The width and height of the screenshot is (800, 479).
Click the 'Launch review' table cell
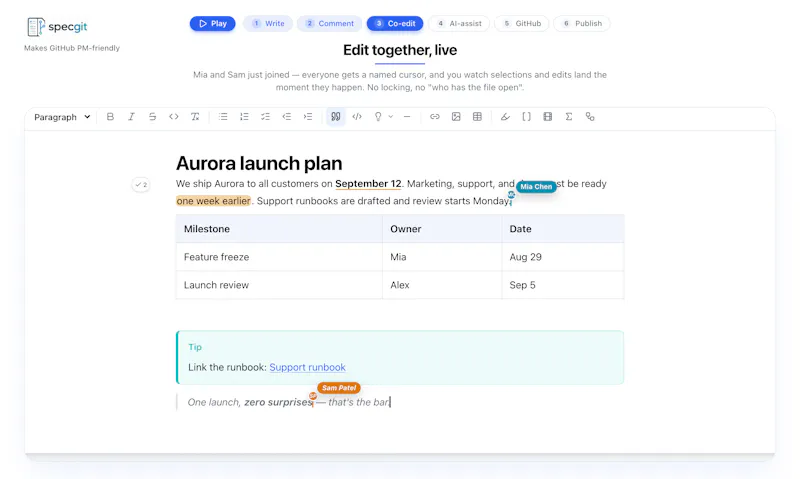pos(279,285)
